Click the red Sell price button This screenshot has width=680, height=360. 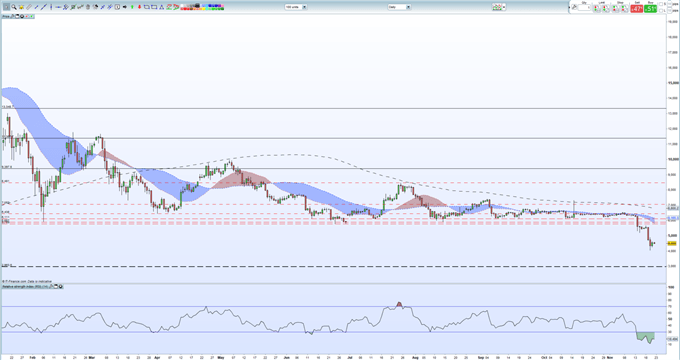click(x=637, y=9)
